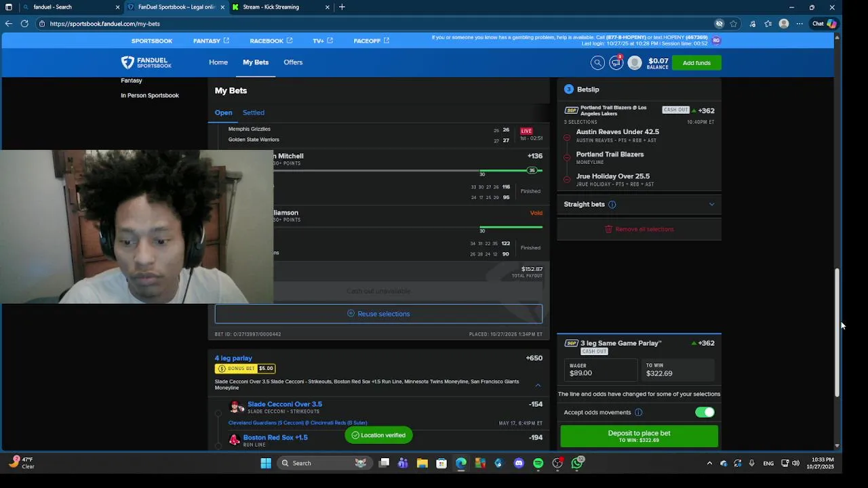Show hidden system tray icons

click(x=709, y=463)
